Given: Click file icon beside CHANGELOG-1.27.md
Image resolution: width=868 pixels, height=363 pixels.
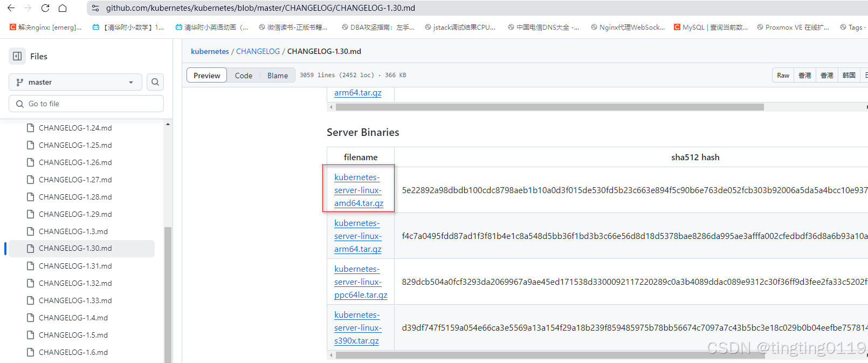Looking at the screenshot, I should (x=30, y=180).
